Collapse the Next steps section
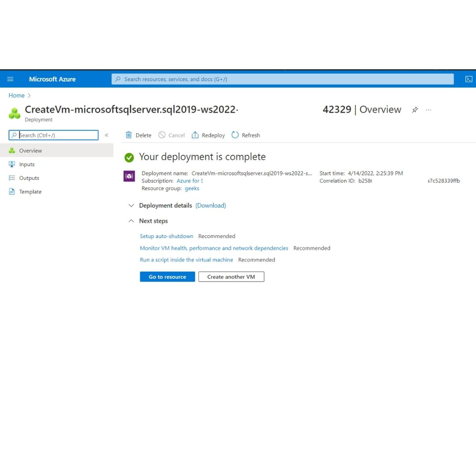476x476 pixels. pos(131,221)
